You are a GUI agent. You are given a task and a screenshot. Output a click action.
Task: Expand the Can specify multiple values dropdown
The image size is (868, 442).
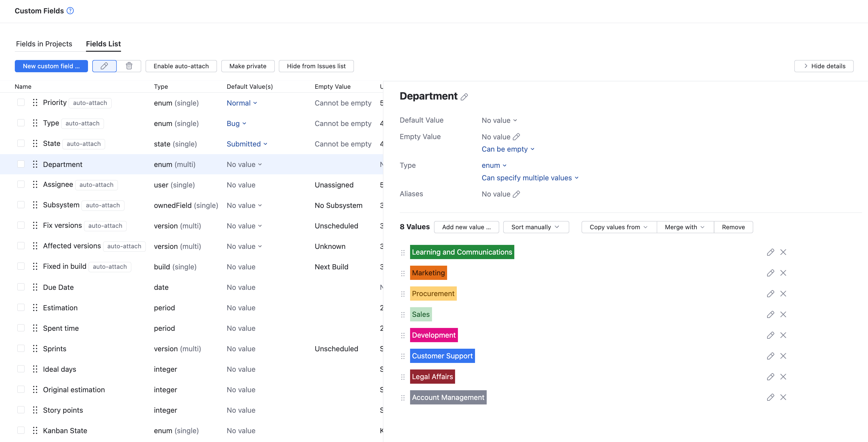[530, 178]
